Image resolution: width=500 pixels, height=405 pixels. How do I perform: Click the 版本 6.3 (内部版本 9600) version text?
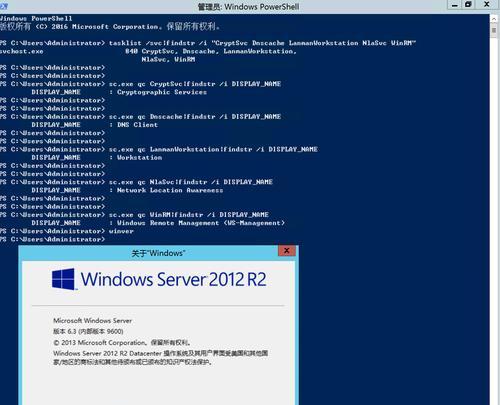(88, 331)
